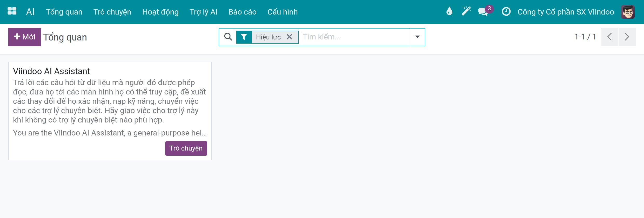
Task: Open the activities clock icon
Action: tap(506, 12)
